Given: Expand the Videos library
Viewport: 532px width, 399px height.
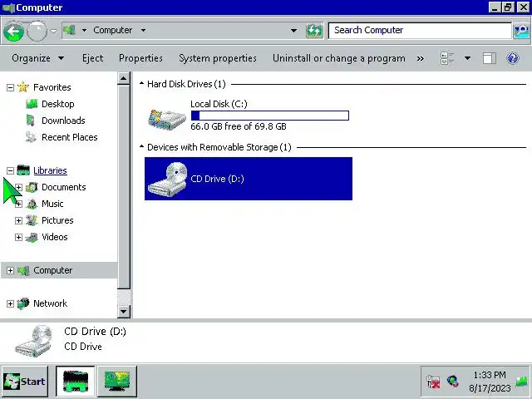Looking at the screenshot, I should click(x=18, y=237).
